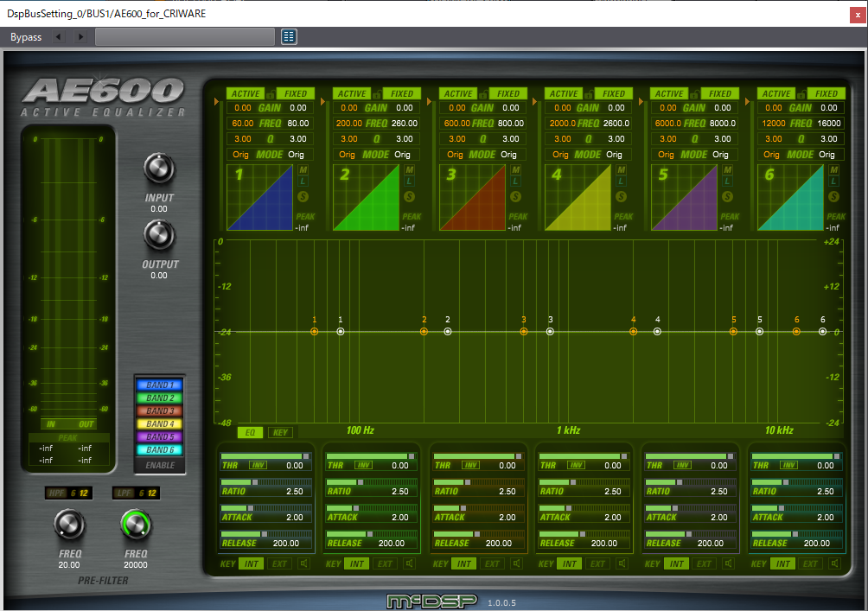This screenshot has width=868, height=611.
Task: Click band 6 key listen speaker icon
Action: click(835, 563)
